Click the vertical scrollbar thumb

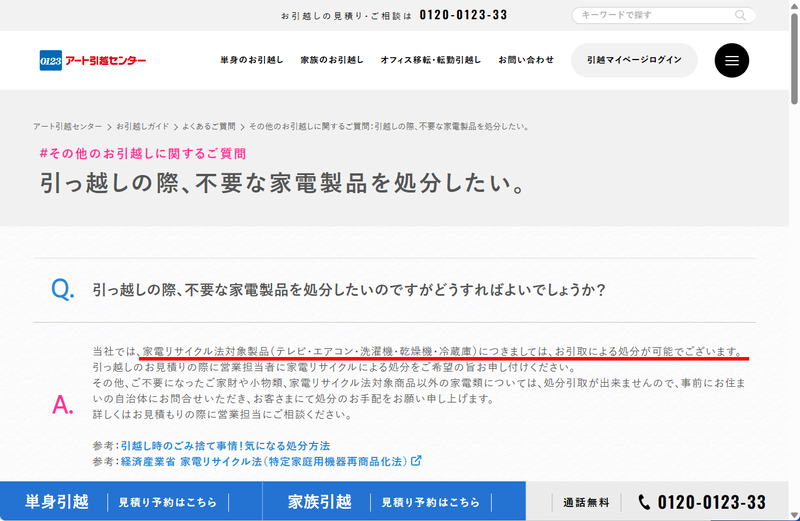pos(794,59)
